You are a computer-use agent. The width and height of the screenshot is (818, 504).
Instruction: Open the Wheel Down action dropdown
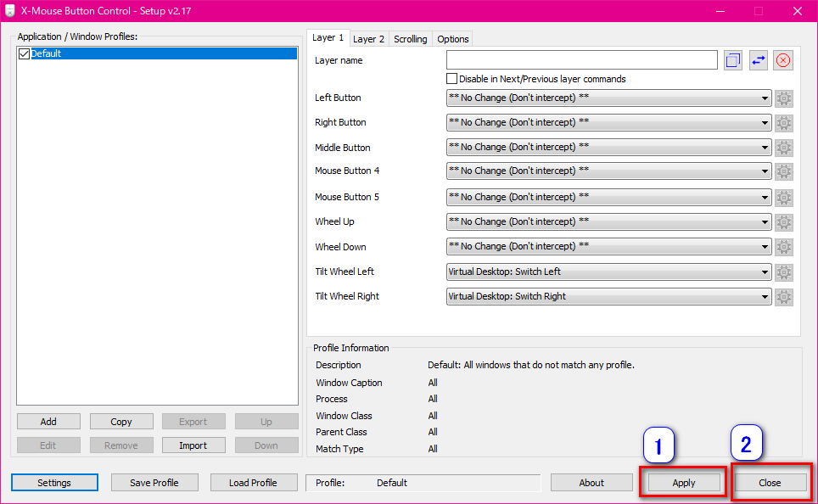pyautogui.click(x=608, y=247)
